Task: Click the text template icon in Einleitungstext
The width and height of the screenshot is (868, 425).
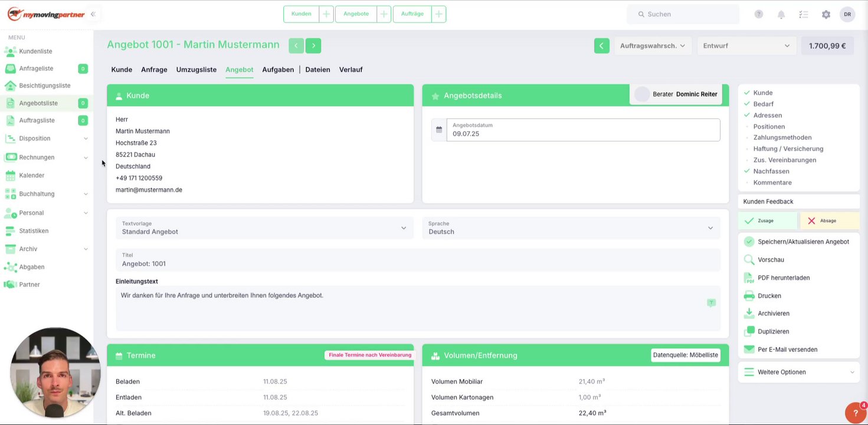Action: point(711,303)
